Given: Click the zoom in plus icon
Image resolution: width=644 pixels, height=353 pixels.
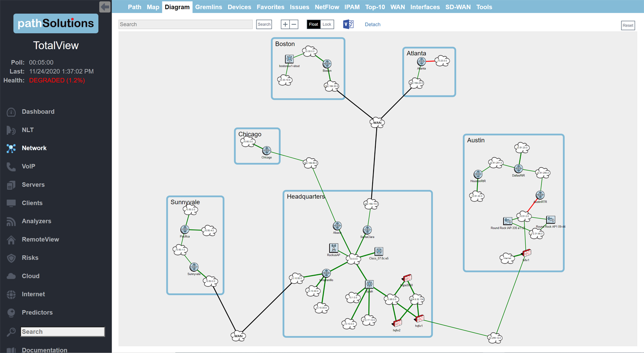Looking at the screenshot, I should click(x=285, y=24).
